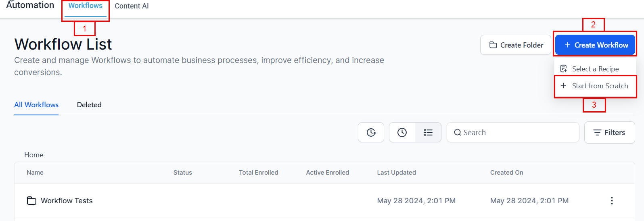Open three-dot menu for Workflow Tests
644x221 pixels.
612,201
